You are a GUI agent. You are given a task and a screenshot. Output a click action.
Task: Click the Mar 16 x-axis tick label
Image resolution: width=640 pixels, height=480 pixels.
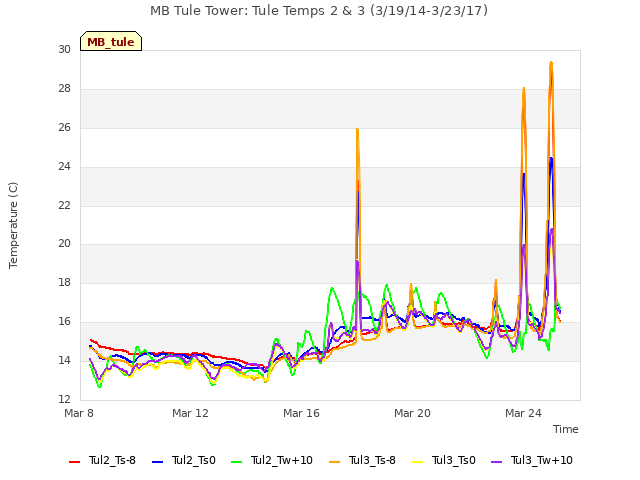tap(301, 413)
